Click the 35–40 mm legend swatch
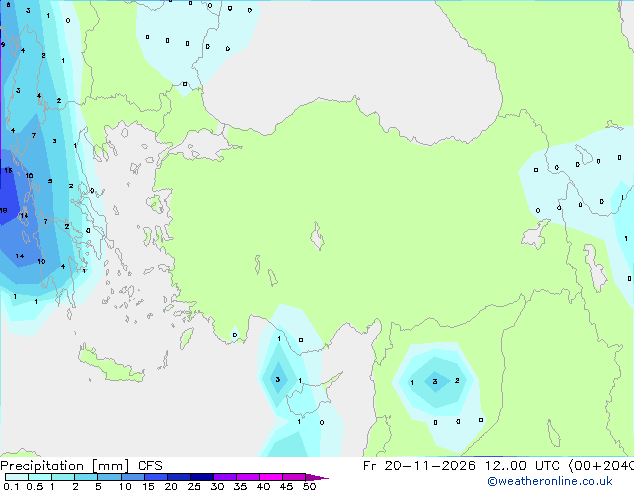Screen dimensions: 634x490 247,477
